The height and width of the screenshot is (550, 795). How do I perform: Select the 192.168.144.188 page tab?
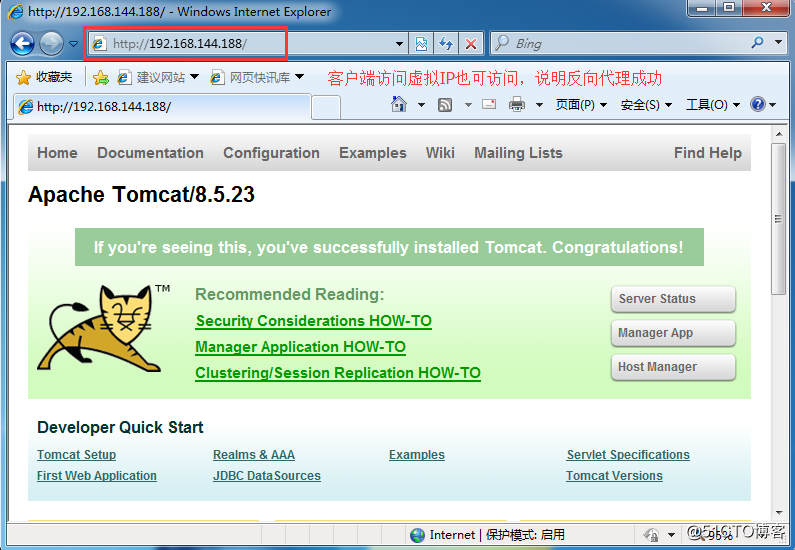click(162, 106)
